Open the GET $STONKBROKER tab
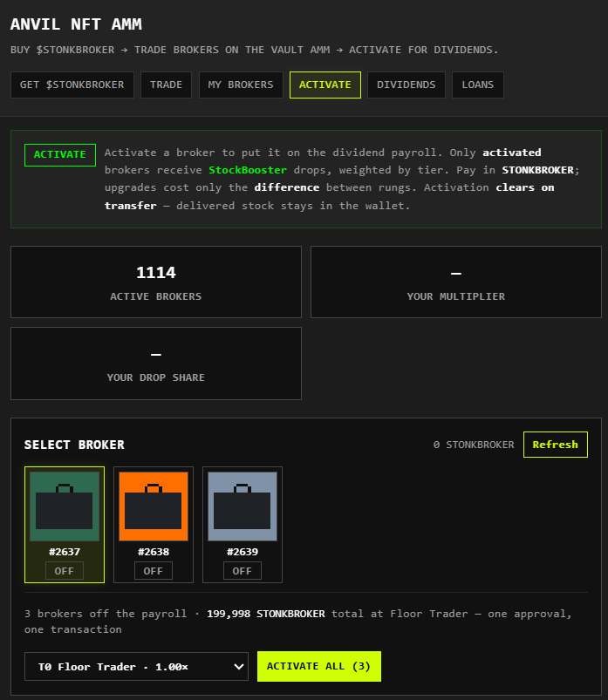 click(72, 85)
